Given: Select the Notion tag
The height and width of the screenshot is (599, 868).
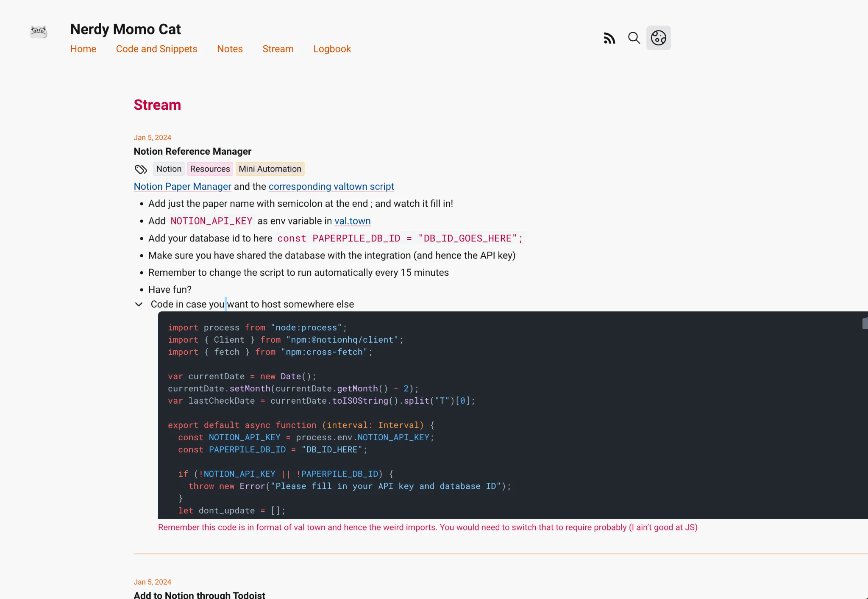Looking at the screenshot, I should [169, 169].
